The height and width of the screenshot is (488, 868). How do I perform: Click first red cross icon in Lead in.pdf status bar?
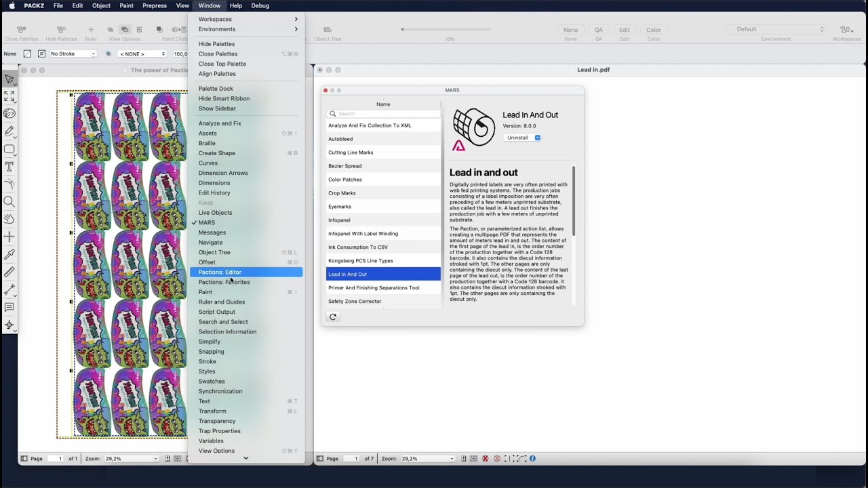click(x=485, y=459)
